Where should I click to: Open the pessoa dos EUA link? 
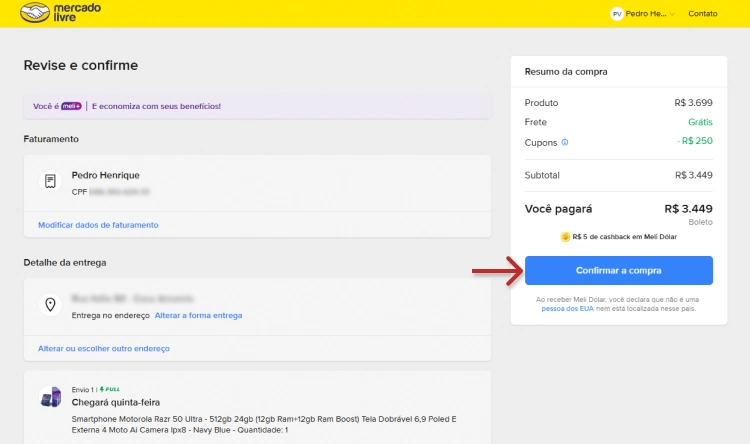pyautogui.click(x=567, y=309)
